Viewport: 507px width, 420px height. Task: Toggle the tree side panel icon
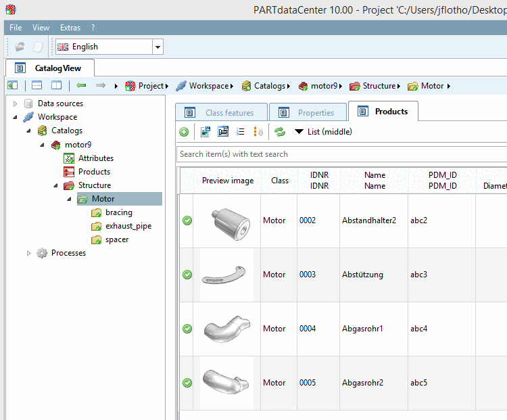tap(12, 85)
